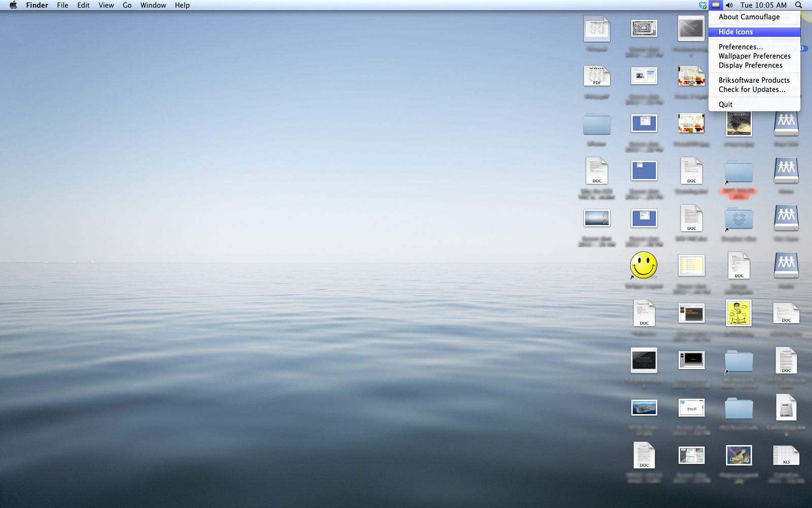Select the Prezi screenshot thumbnail icon
This screenshot has width=812, height=508.
point(691,407)
